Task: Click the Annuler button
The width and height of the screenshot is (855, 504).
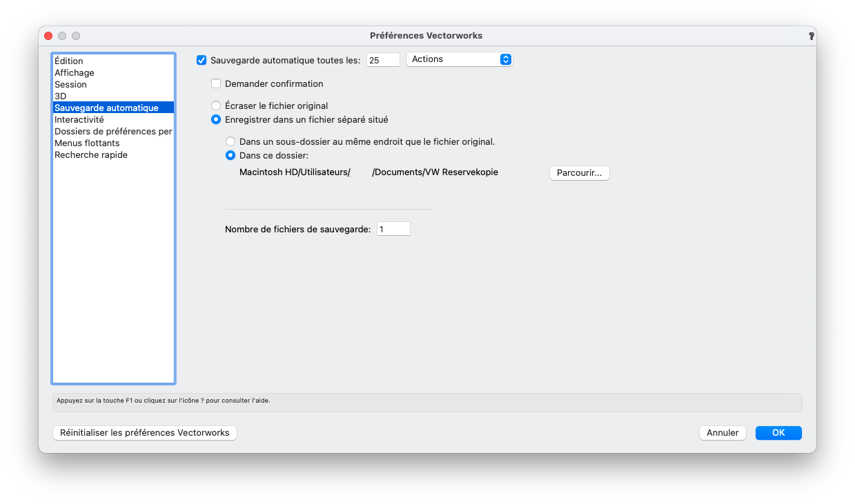Action: coord(723,433)
